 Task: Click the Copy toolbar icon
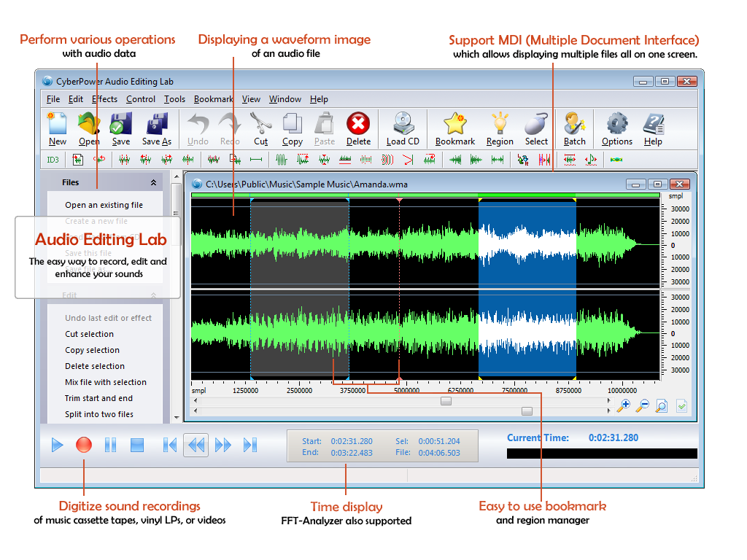pyautogui.click(x=292, y=123)
